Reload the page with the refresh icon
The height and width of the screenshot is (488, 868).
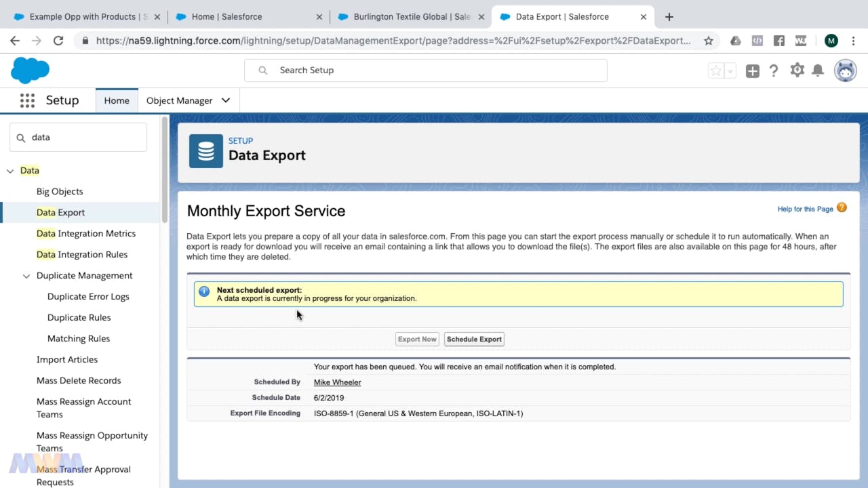58,41
